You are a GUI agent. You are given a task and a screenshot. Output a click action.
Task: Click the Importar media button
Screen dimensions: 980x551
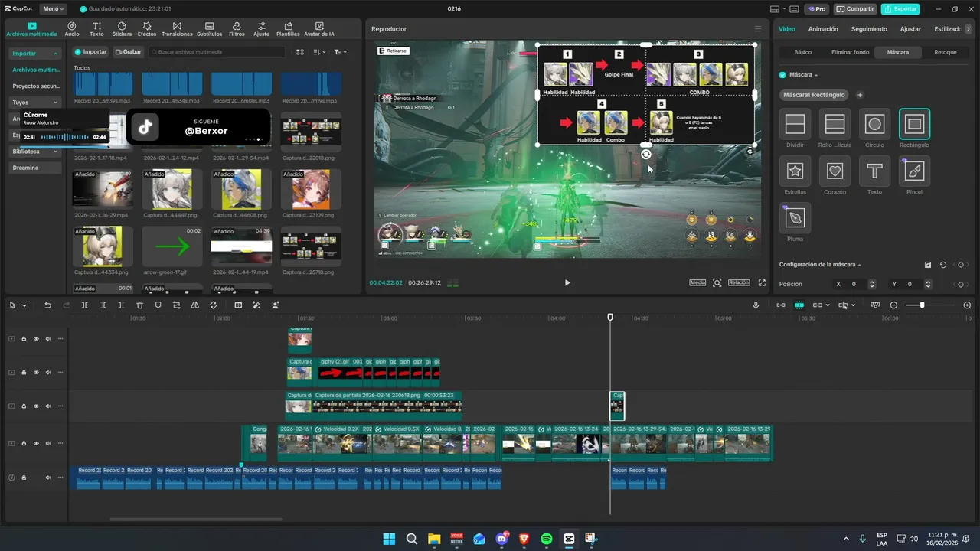[x=90, y=52]
